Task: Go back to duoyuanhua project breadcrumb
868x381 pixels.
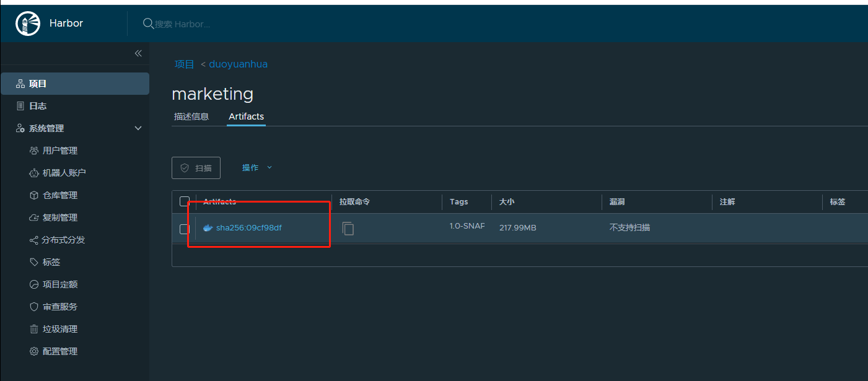Action: [238, 64]
